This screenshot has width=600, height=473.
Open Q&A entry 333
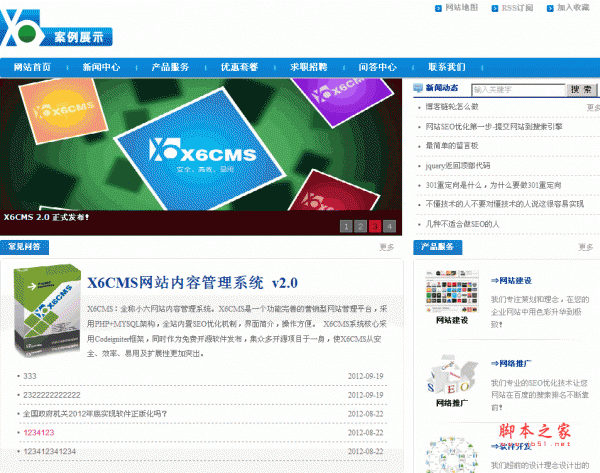click(30, 376)
